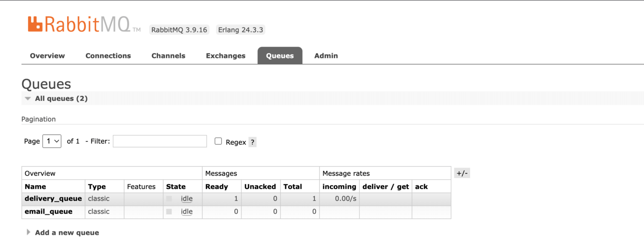Viewport: 644px width, 243px height.
Task: Go to the Channels tab
Action: coord(168,56)
